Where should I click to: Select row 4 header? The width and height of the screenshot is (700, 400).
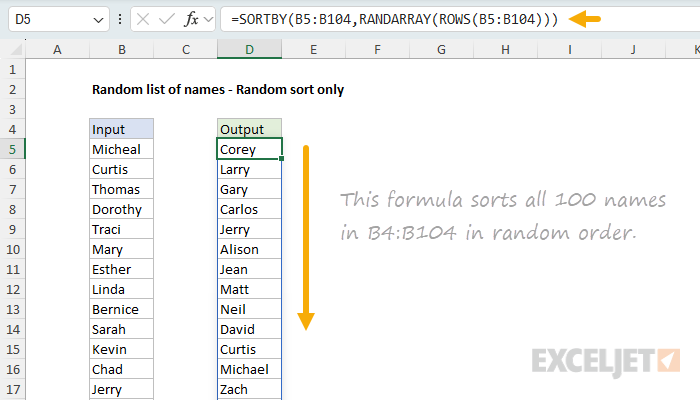12,129
